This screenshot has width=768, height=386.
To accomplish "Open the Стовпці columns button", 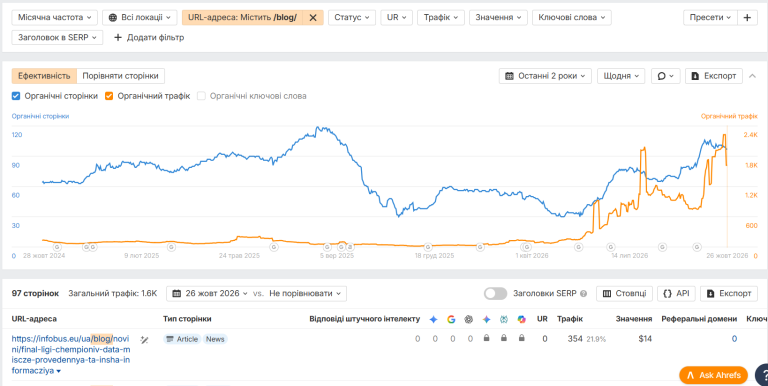I will coord(624,293).
